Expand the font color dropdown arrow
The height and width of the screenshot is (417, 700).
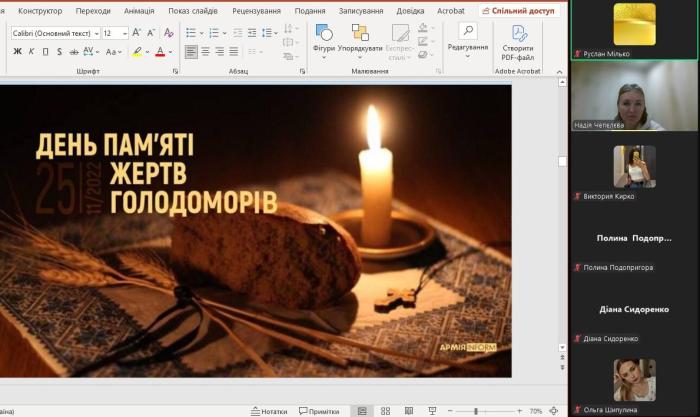(171, 52)
